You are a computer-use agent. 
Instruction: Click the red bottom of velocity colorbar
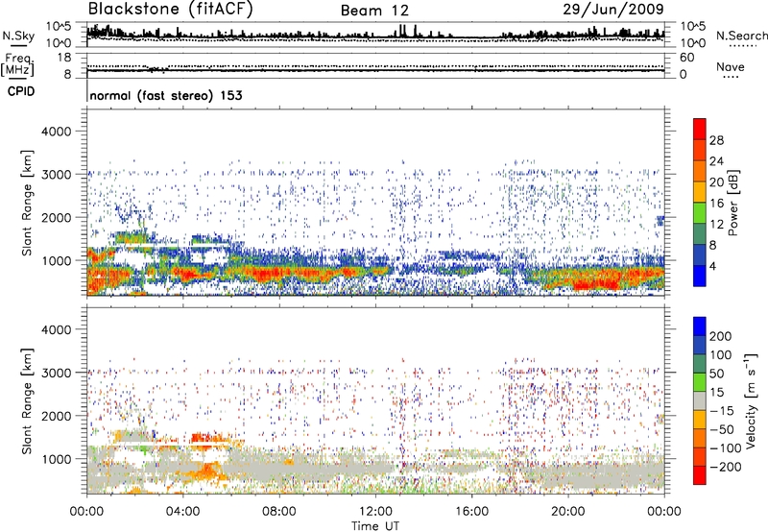coord(700,475)
